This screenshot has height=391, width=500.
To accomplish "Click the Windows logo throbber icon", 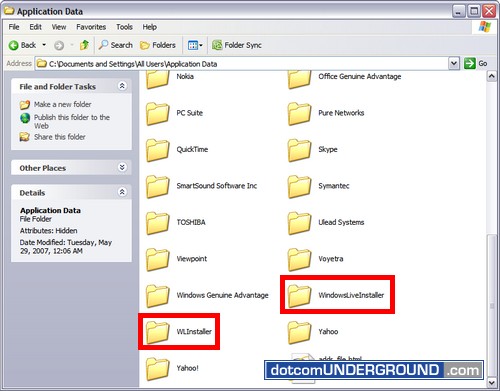I will [485, 27].
